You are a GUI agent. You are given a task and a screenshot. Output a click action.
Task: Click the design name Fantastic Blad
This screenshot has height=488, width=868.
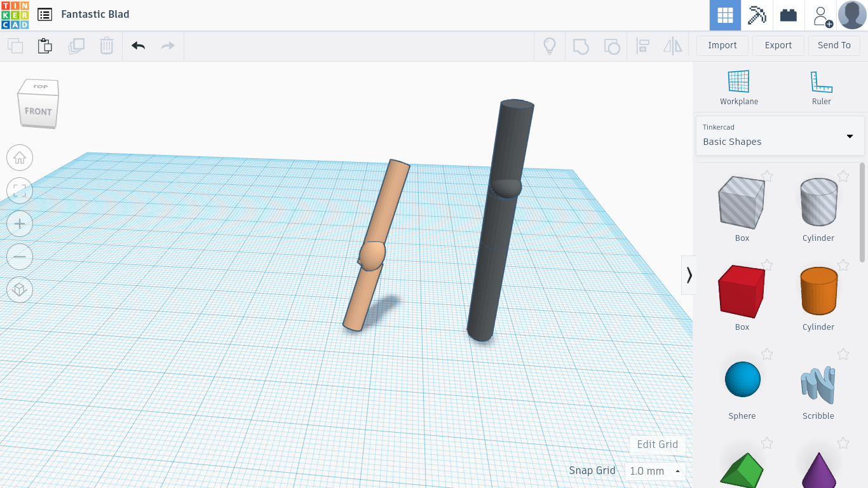click(95, 14)
